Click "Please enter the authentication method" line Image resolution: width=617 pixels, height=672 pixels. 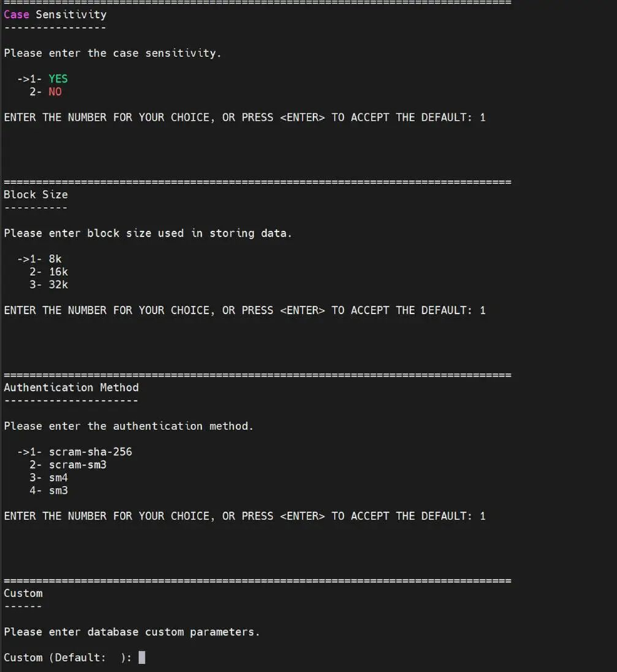tap(128, 426)
